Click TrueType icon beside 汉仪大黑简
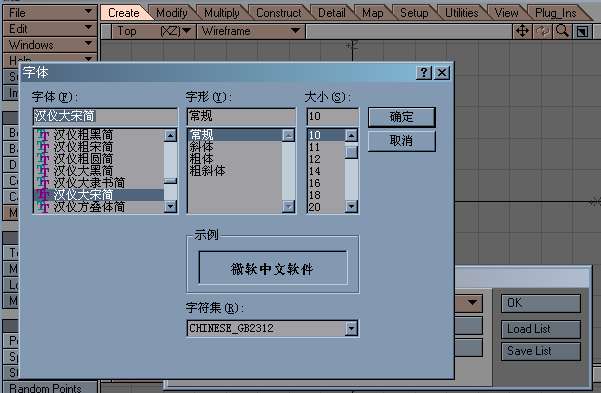The width and height of the screenshot is (601, 393). point(43,171)
